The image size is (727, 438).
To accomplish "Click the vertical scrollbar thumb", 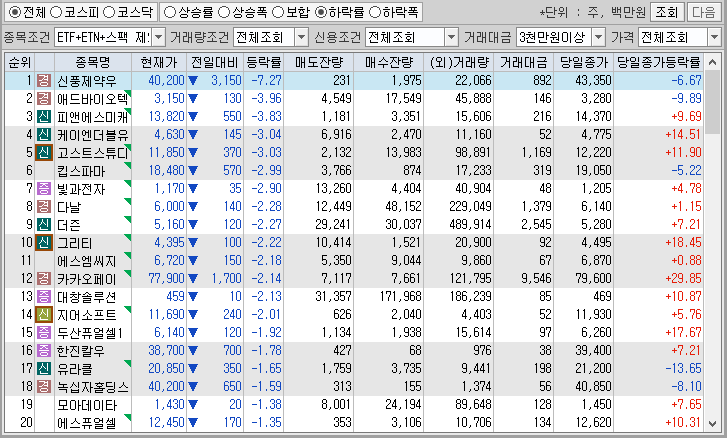I will [712, 102].
